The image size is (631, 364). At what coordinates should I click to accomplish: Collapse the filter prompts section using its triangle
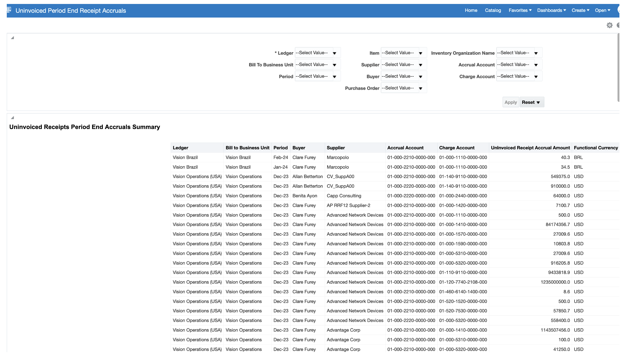pyautogui.click(x=12, y=37)
